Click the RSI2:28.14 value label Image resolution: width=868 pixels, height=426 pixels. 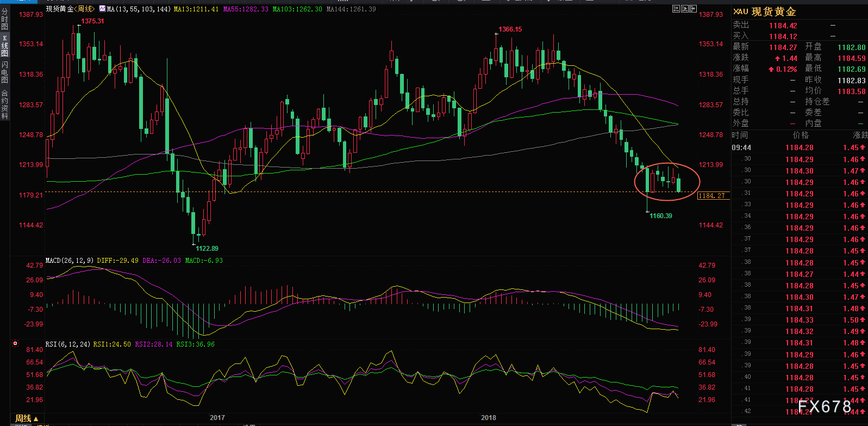click(x=154, y=344)
